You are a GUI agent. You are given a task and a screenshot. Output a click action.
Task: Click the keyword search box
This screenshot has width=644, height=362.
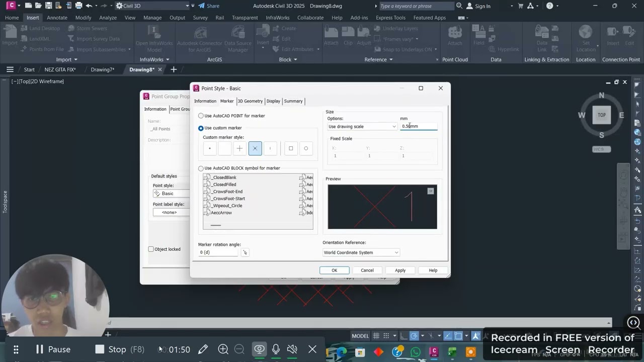[x=416, y=6]
